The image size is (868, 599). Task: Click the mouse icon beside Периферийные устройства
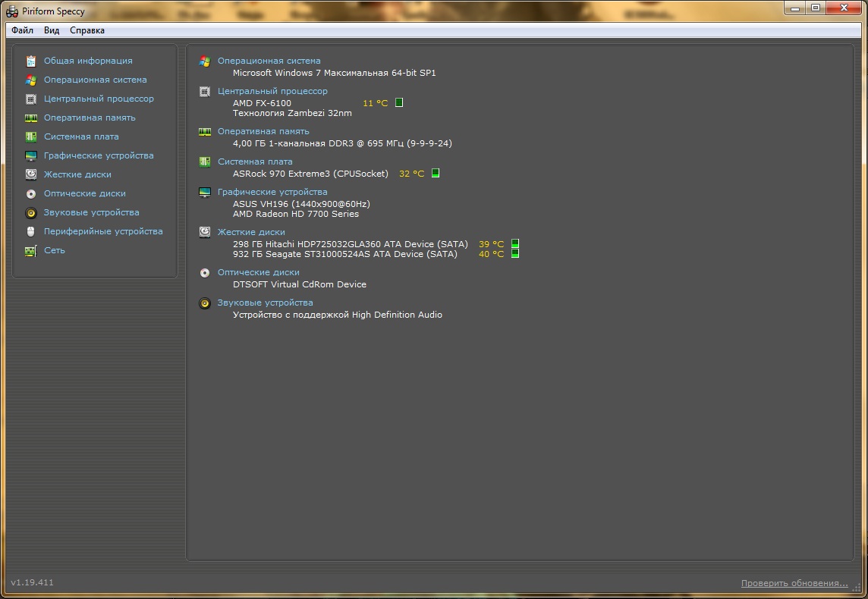tap(31, 231)
